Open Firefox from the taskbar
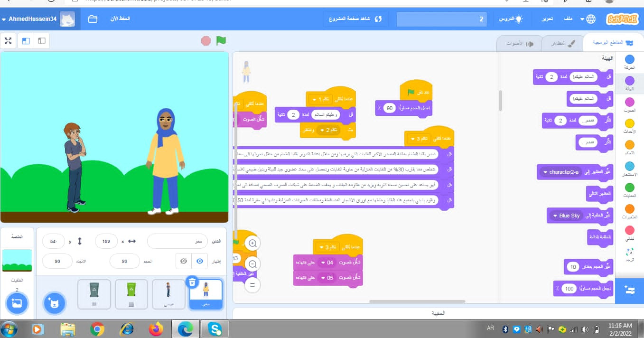 [x=156, y=329]
